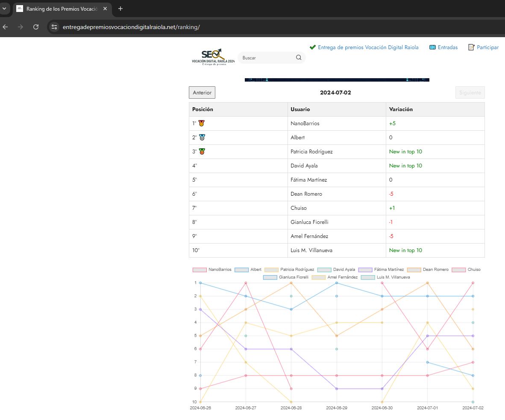Reload the page with the refresh icon
Screen dimensions: 505x420
point(36,27)
